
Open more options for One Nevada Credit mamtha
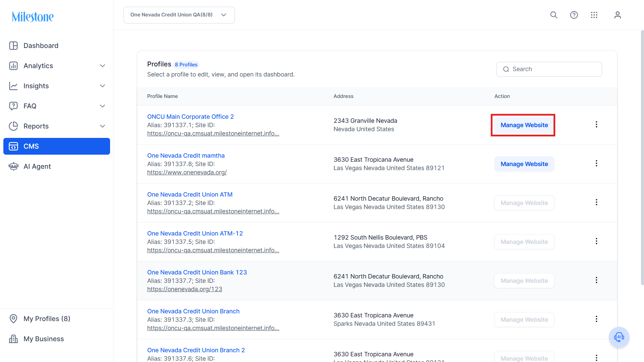pos(596,163)
